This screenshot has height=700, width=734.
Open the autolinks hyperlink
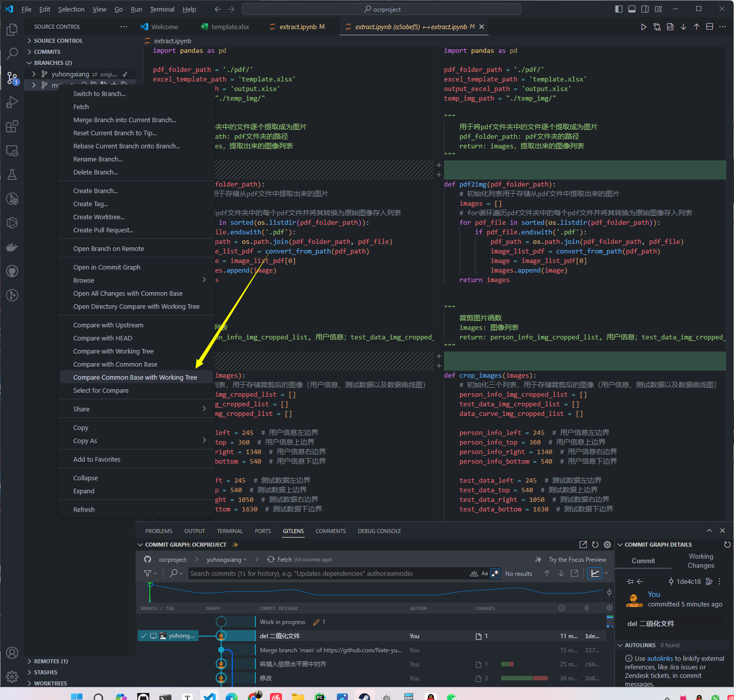click(x=660, y=658)
